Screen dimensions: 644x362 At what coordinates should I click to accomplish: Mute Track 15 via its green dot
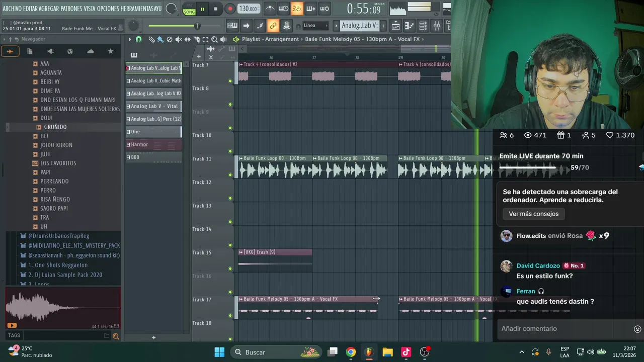tap(230, 268)
